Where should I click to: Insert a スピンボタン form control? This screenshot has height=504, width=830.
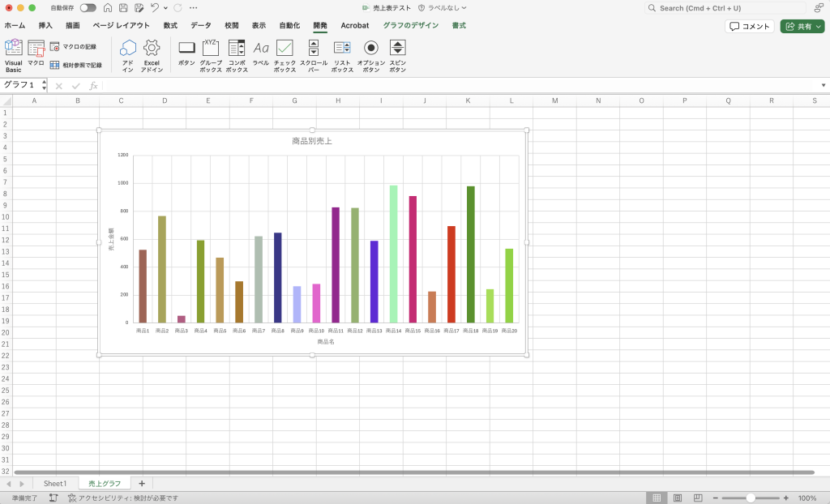(397, 54)
